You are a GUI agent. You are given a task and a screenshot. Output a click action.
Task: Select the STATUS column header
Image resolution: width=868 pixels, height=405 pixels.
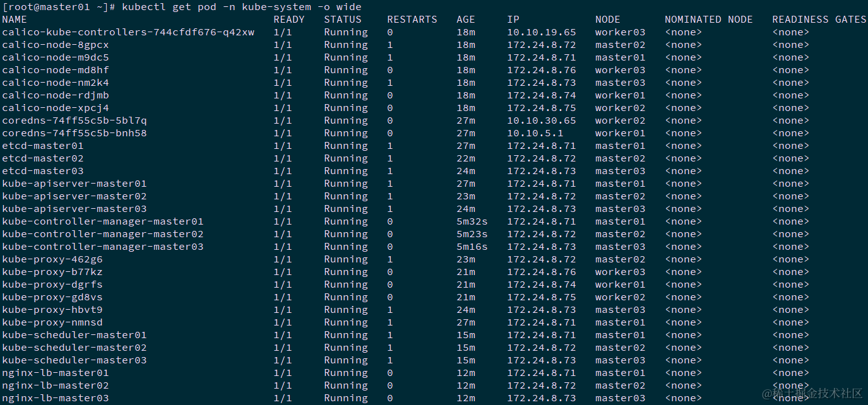(343, 20)
